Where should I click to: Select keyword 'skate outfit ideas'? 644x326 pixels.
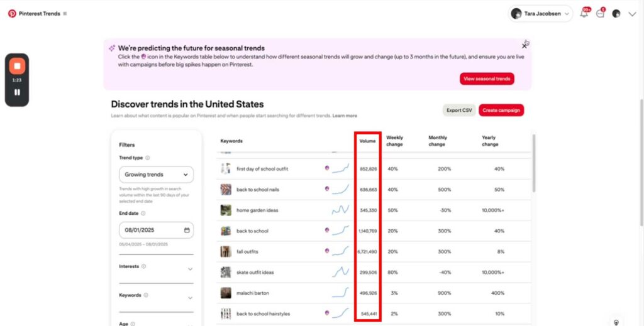[x=255, y=272]
